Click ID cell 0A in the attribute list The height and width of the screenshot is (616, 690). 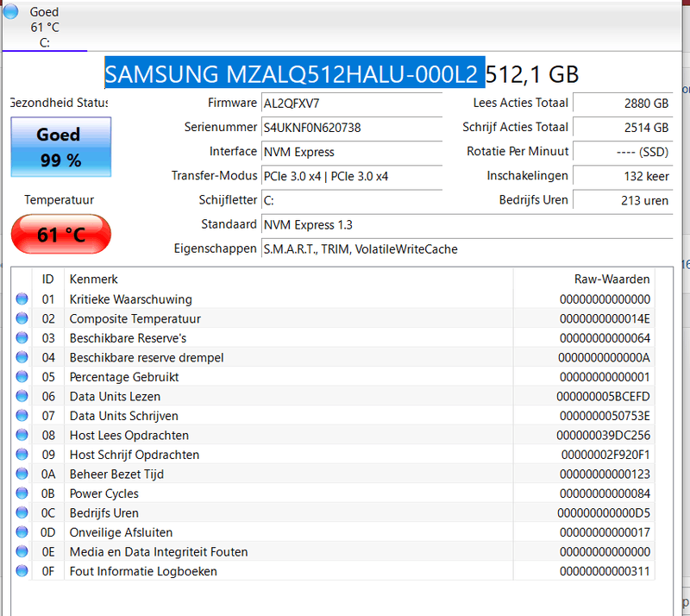tap(48, 475)
